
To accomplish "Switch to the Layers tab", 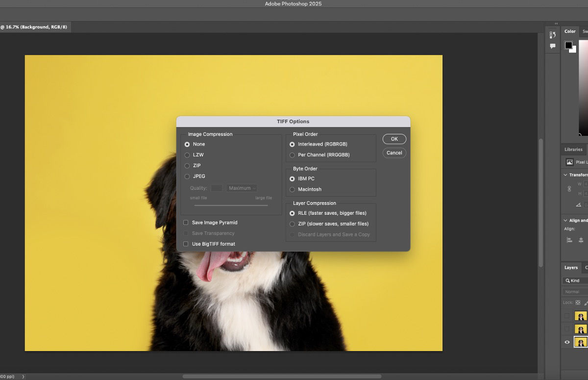I will 570,268.
